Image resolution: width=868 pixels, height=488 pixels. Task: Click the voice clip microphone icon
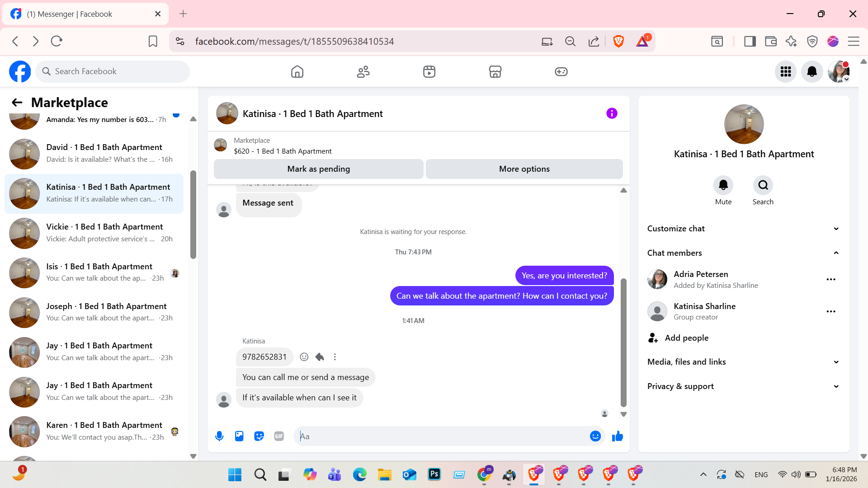pyautogui.click(x=219, y=436)
